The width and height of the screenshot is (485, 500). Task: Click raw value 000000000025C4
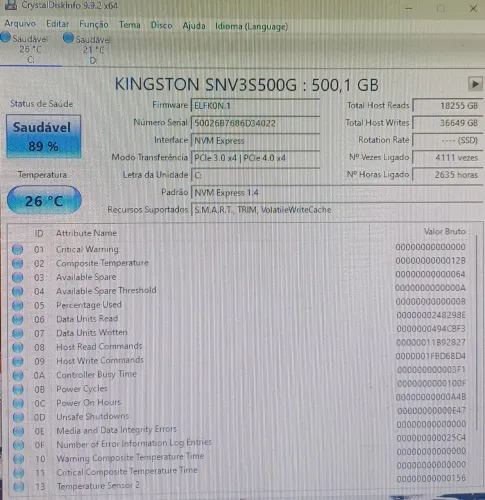[431, 438]
